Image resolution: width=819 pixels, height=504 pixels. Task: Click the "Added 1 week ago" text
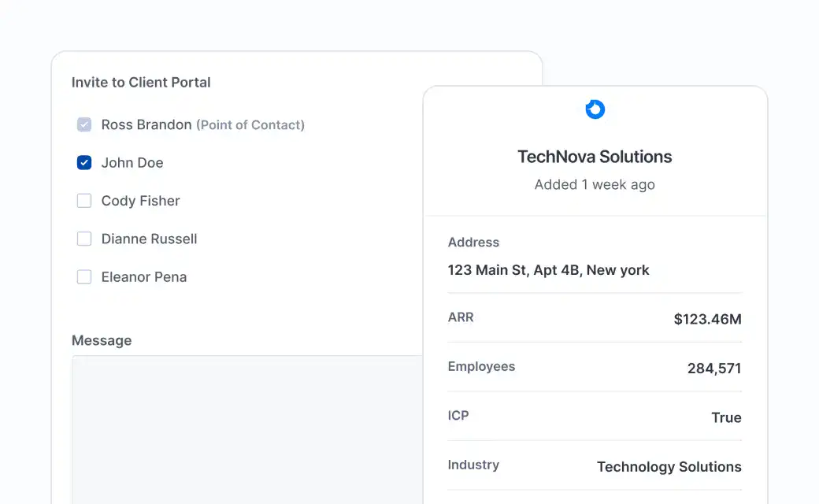595,184
